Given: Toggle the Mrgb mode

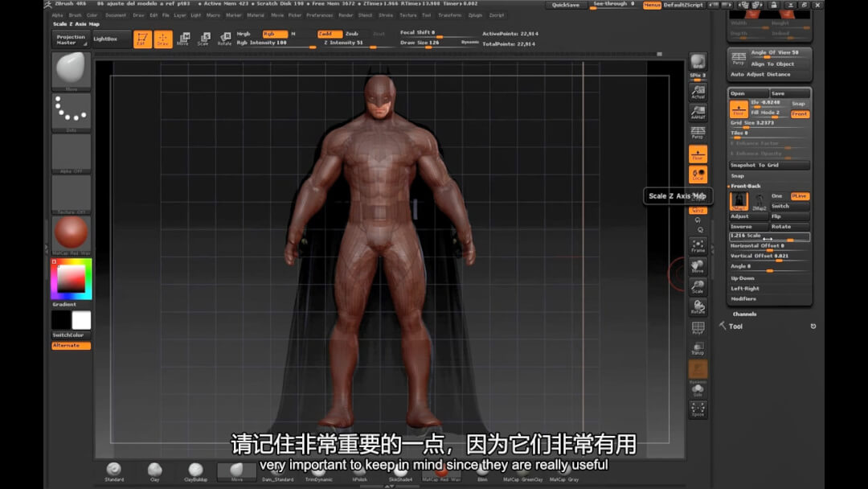Looking at the screenshot, I should coord(244,34).
